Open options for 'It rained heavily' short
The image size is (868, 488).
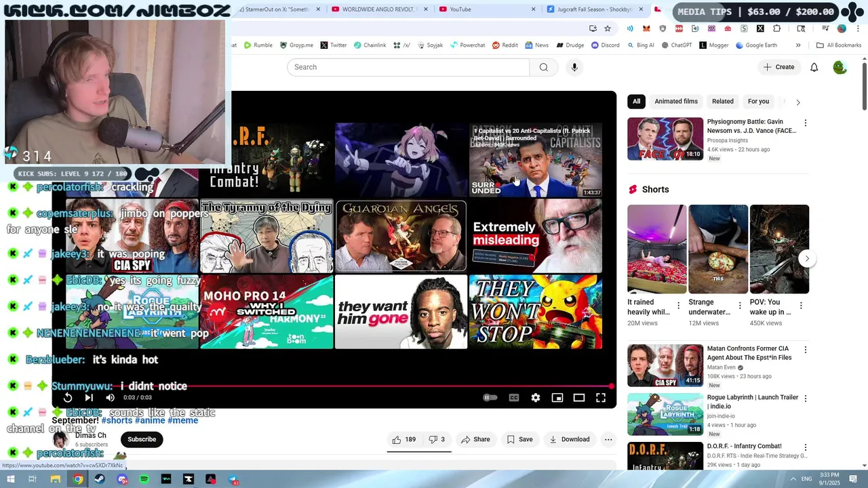[678, 306]
